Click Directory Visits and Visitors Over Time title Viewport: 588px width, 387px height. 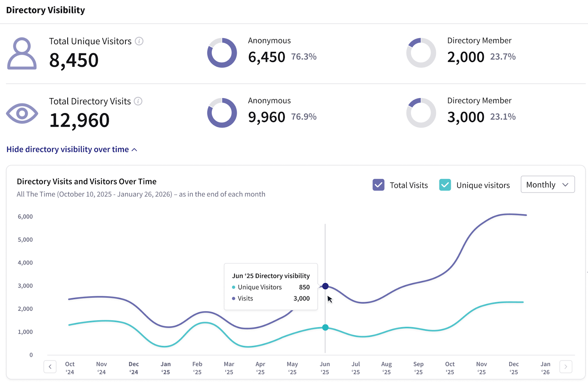pyautogui.click(x=87, y=181)
